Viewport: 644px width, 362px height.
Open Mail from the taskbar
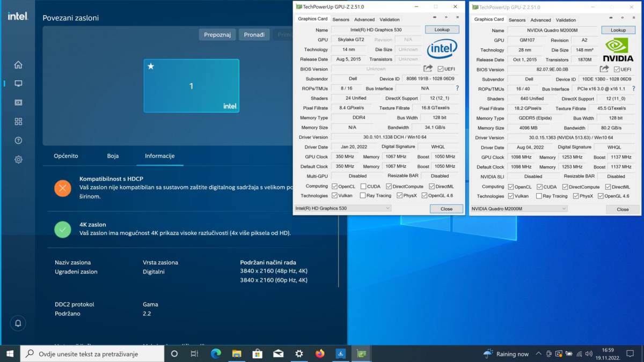point(278,353)
